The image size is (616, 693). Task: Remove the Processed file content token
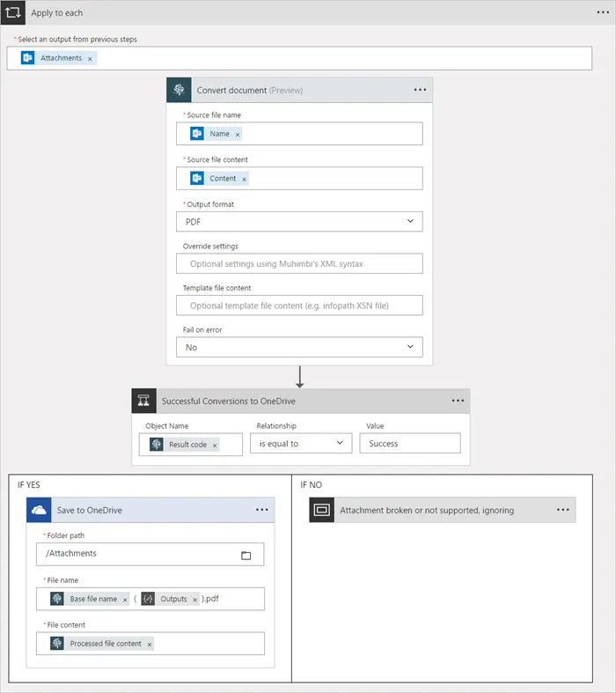point(150,644)
